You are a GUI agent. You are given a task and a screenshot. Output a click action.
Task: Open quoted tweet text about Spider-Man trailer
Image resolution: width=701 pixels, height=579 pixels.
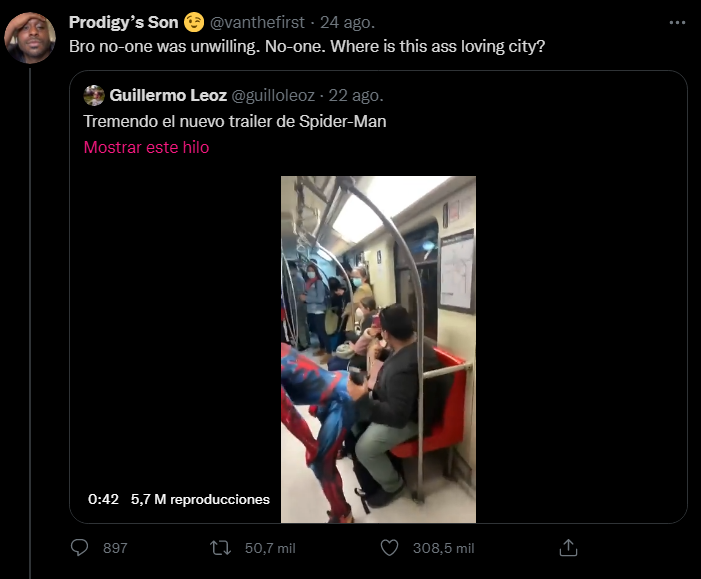pyautogui.click(x=234, y=122)
